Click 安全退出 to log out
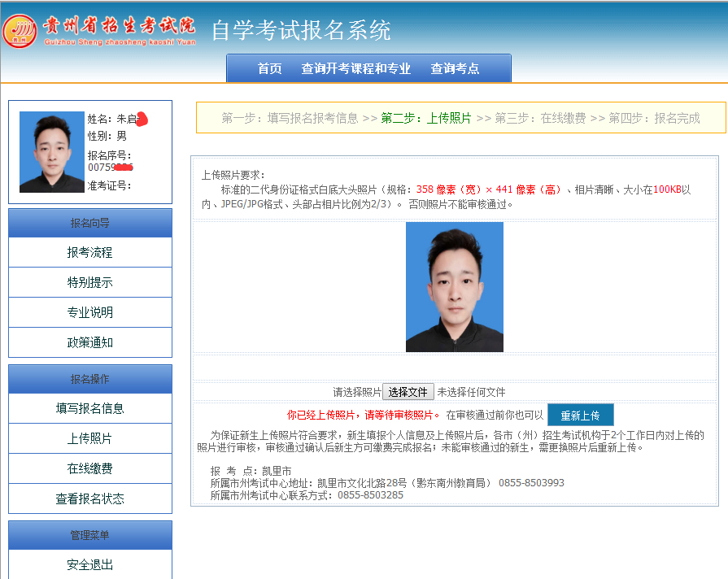Viewport: 728px width, 579px height. point(90,565)
